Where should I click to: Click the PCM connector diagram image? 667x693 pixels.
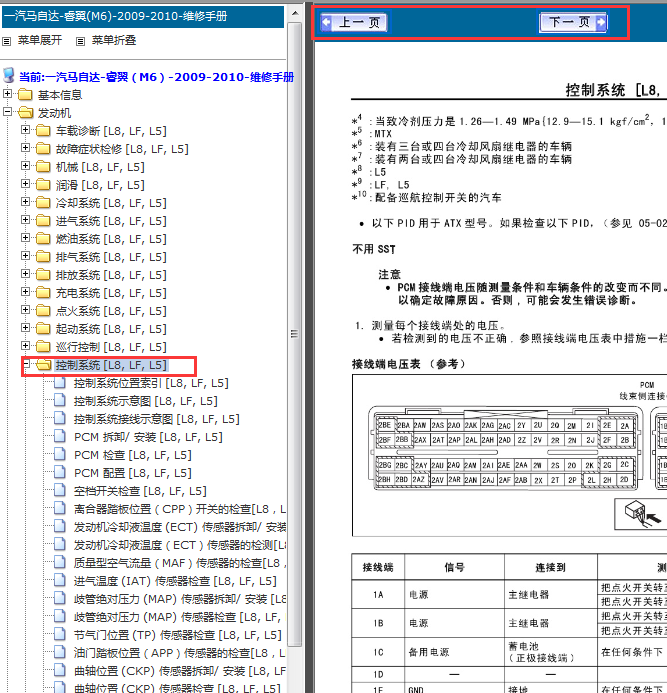(510, 455)
